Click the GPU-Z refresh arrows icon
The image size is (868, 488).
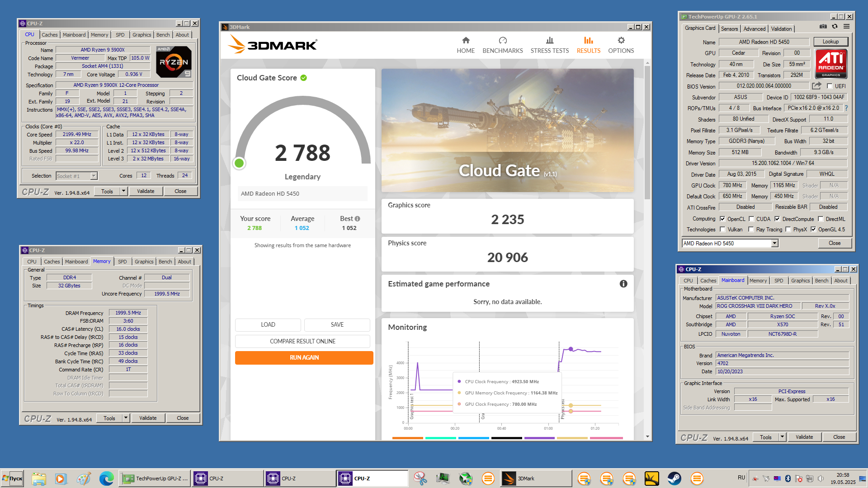(x=835, y=27)
